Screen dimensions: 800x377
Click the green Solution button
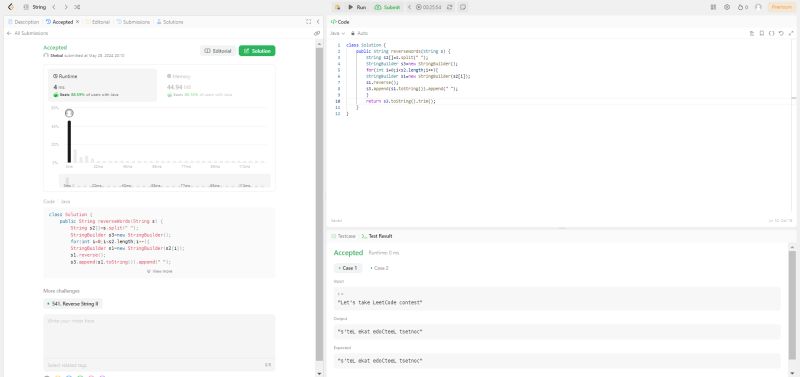coord(257,51)
